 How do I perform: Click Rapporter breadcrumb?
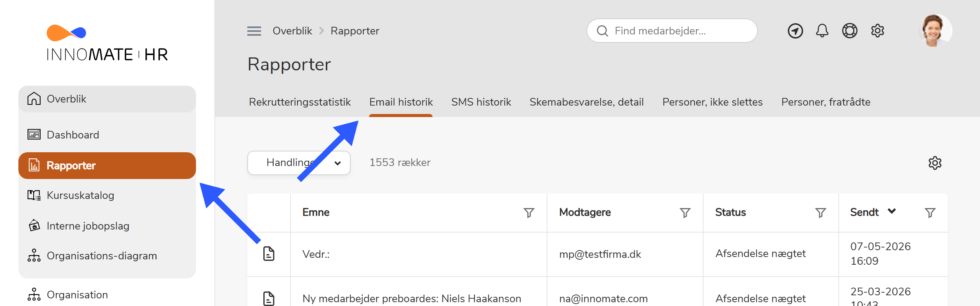355,31
